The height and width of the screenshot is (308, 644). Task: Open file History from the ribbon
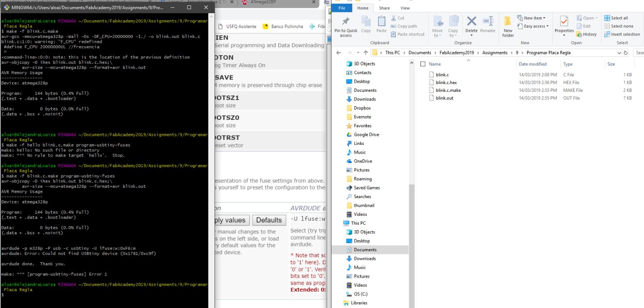pos(586,34)
